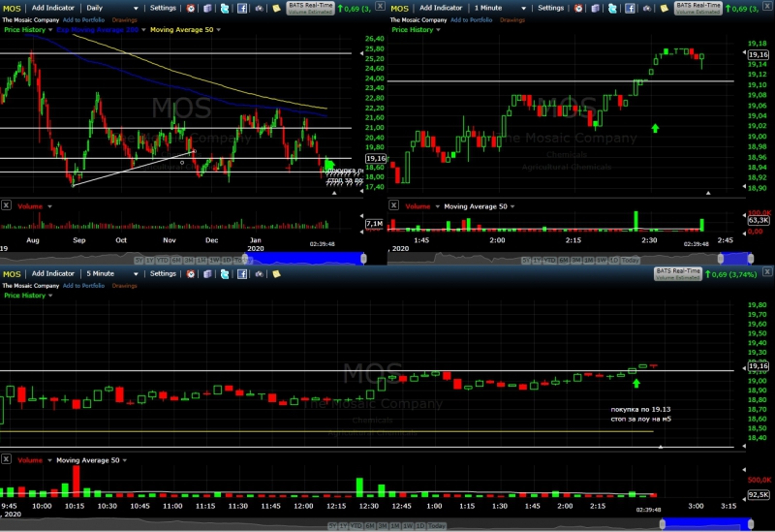Click BATS Real-Time badge on Daily chart
The height and width of the screenshot is (532, 775).
[310, 8]
